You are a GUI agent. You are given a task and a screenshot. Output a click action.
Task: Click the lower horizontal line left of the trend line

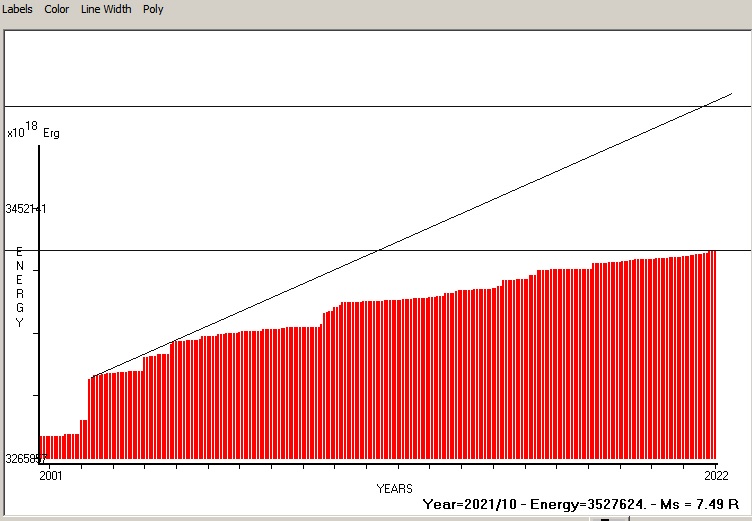click(200, 250)
